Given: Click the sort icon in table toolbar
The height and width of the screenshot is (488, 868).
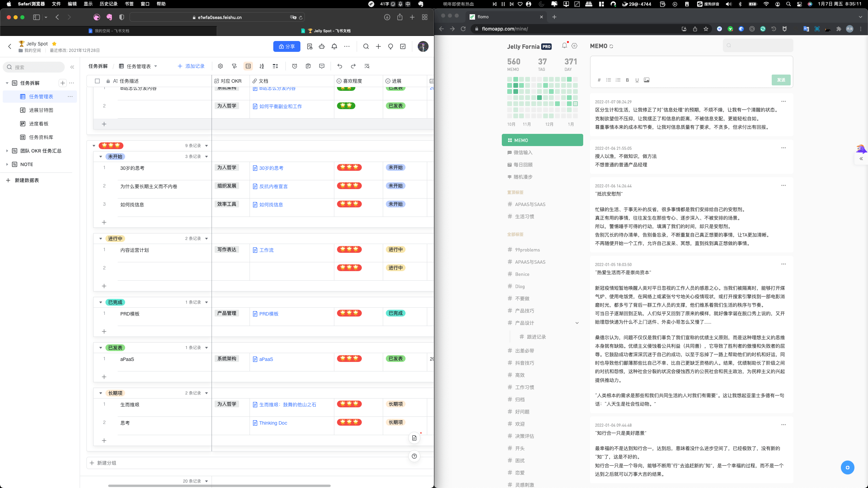Looking at the screenshot, I should click(262, 66).
